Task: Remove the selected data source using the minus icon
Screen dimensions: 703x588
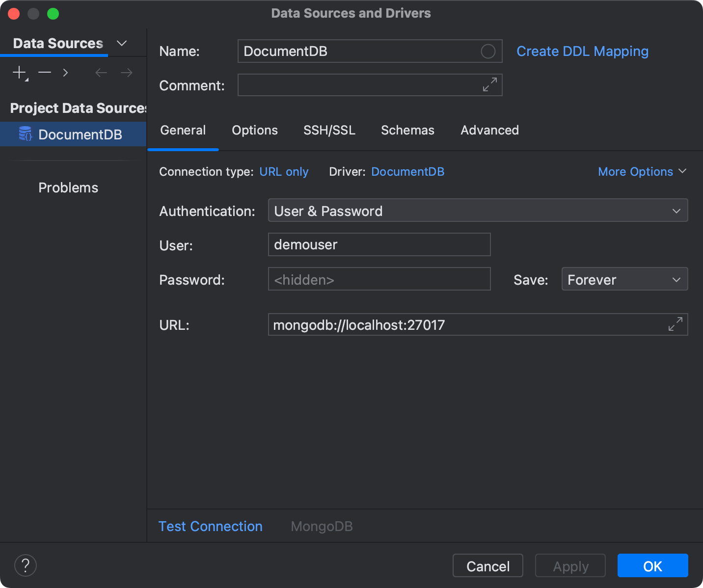Action: click(44, 72)
